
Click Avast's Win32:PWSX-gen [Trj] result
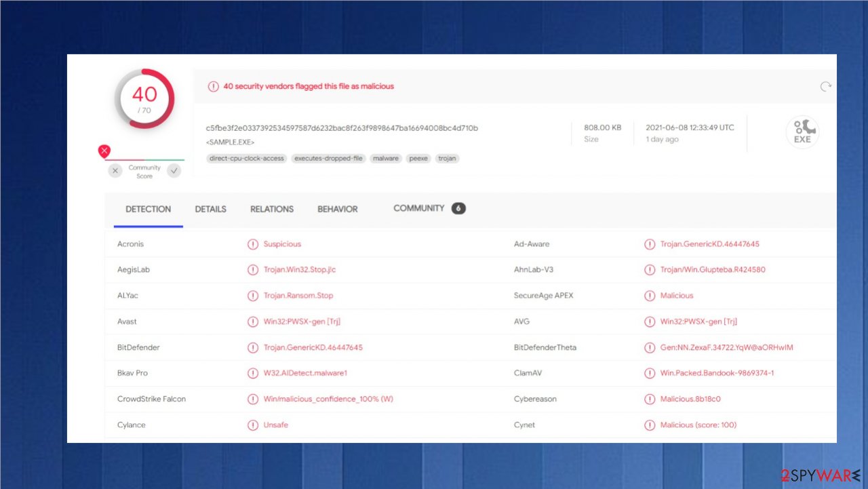pyautogui.click(x=302, y=321)
